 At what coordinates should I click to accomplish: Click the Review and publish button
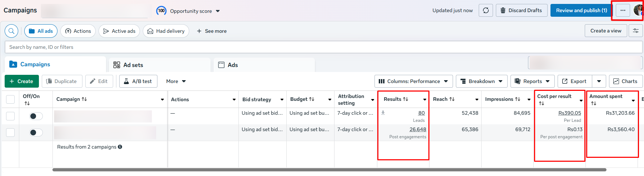coord(581,10)
